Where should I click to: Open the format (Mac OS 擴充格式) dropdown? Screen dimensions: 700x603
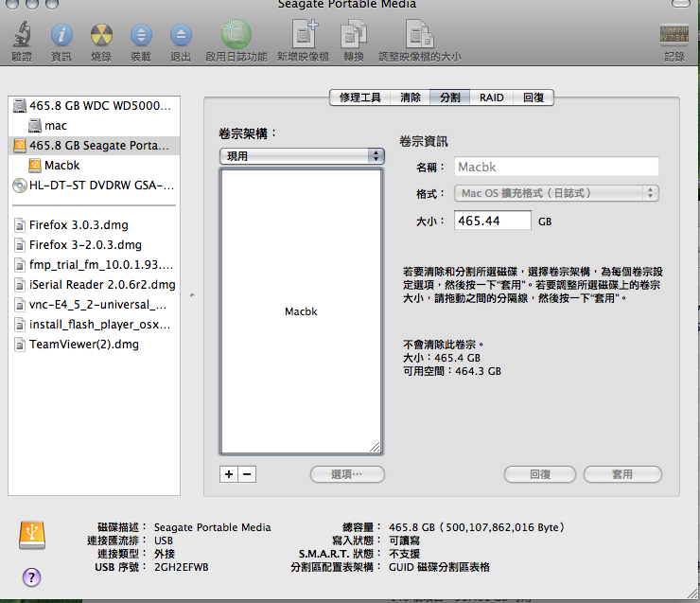point(556,193)
